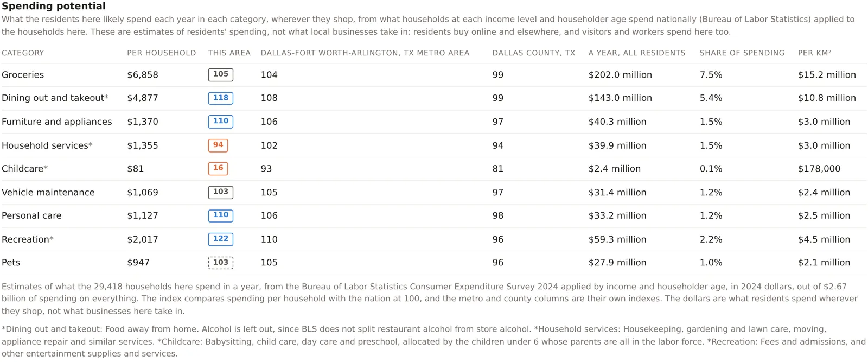Click the dashed Pets badge 103

pos(220,263)
